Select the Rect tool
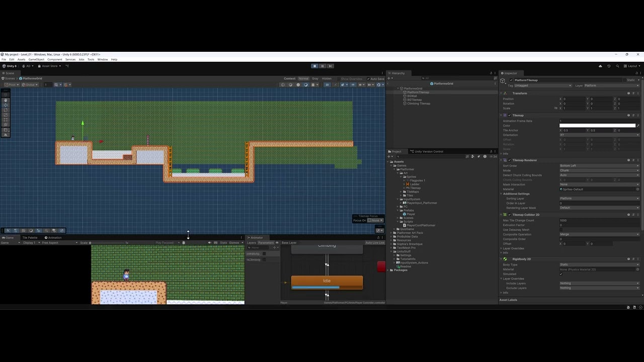644x362 pixels. [x=6, y=120]
